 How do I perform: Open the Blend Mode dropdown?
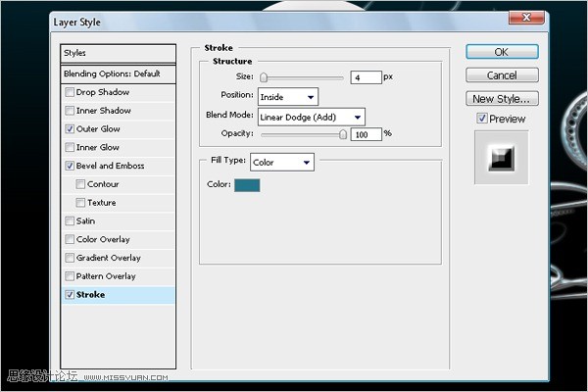click(312, 117)
